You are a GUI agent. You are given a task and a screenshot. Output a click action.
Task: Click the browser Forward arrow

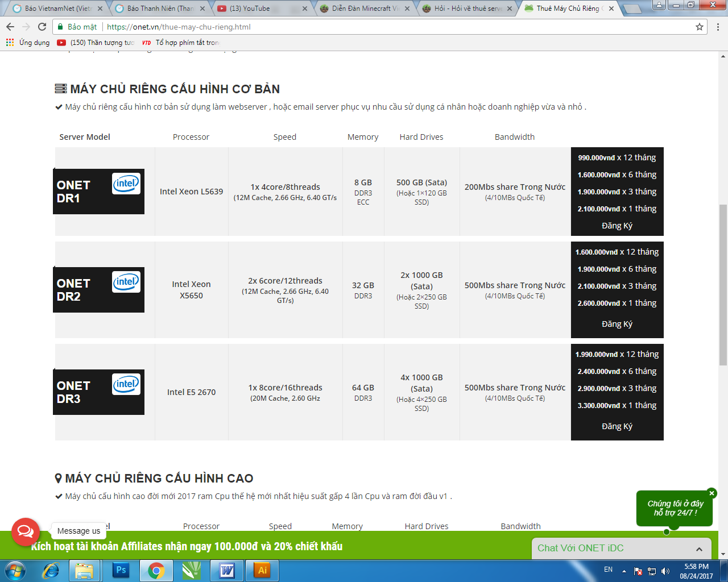point(26,27)
